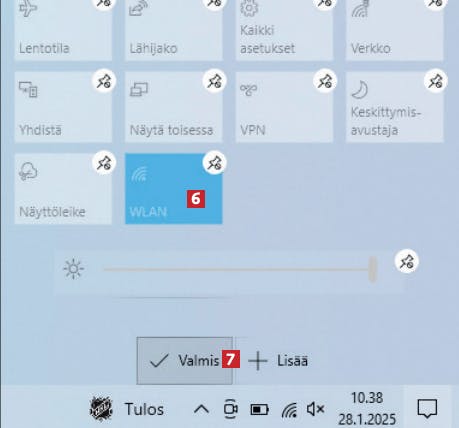Unpin the Verkko quick action
Viewport: 459px width, 428px height.
coord(436,3)
